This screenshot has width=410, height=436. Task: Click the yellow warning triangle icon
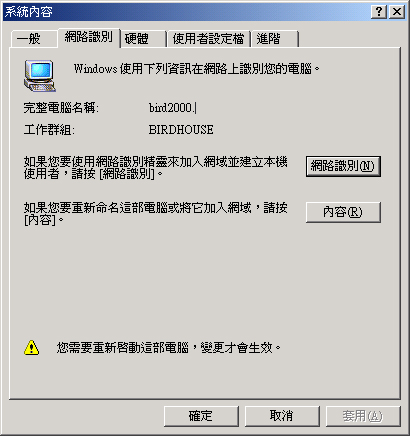(32, 348)
